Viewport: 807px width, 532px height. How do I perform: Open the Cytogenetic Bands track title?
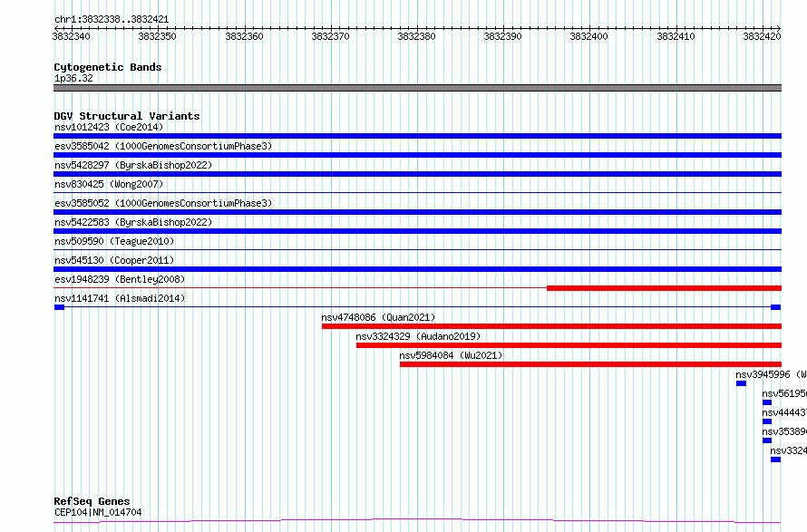click(108, 67)
